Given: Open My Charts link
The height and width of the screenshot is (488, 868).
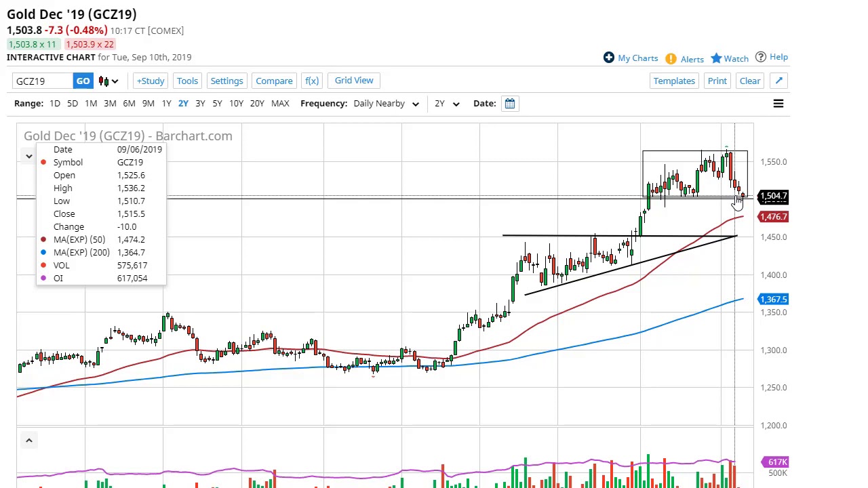Looking at the screenshot, I should [637, 58].
